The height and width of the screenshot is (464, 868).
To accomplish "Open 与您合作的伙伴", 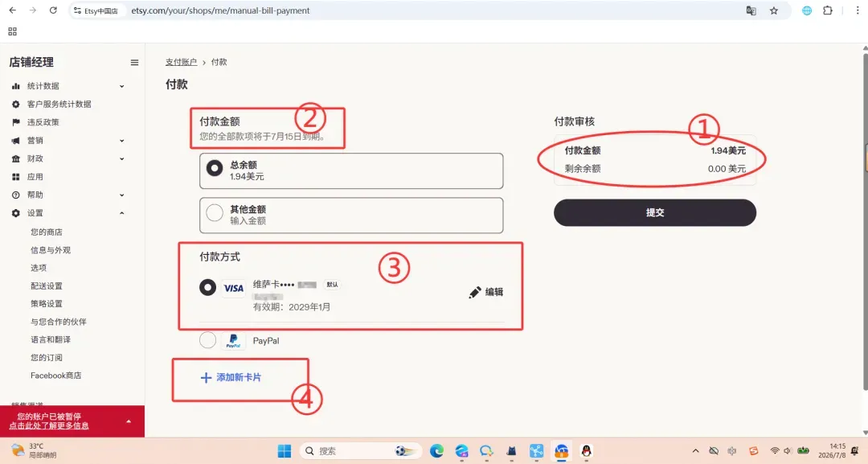I will point(58,322).
